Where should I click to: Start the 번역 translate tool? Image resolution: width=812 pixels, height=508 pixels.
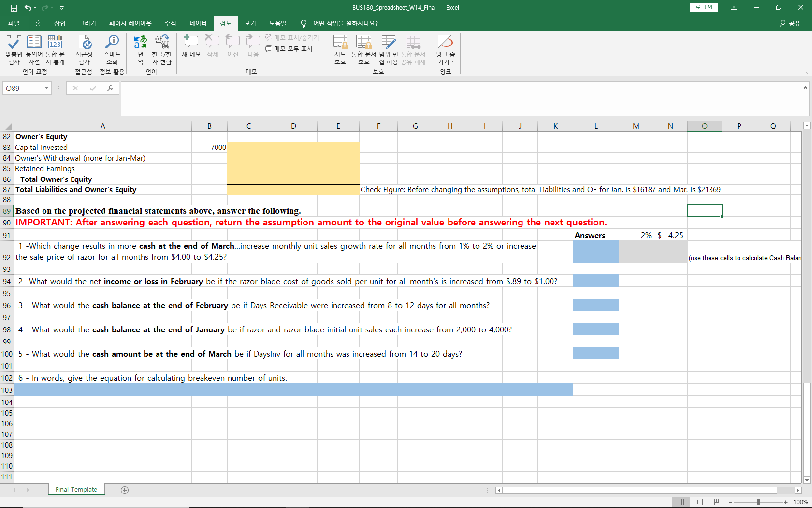pyautogui.click(x=140, y=48)
